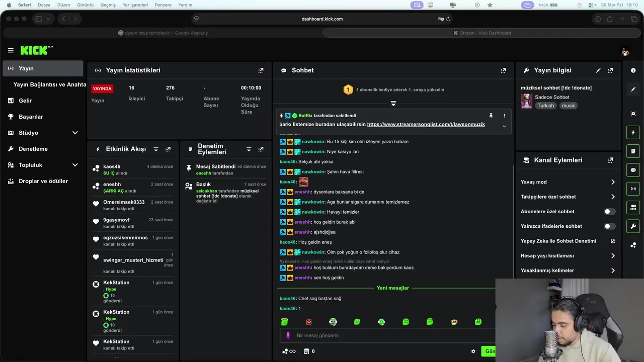Viewport: 644px width, 362px height.
Task: Open the pinned message three-dot menu
Action: (x=504, y=116)
